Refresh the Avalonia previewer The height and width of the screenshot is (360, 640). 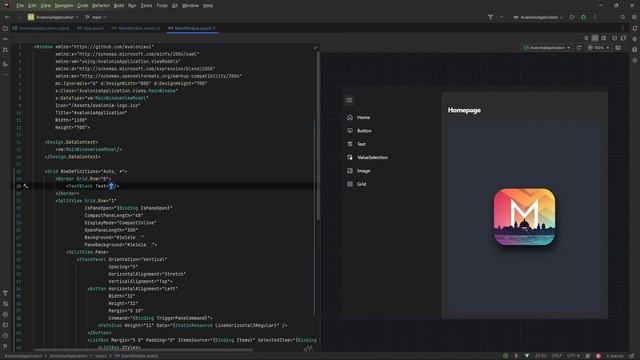(x=579, y=48)
